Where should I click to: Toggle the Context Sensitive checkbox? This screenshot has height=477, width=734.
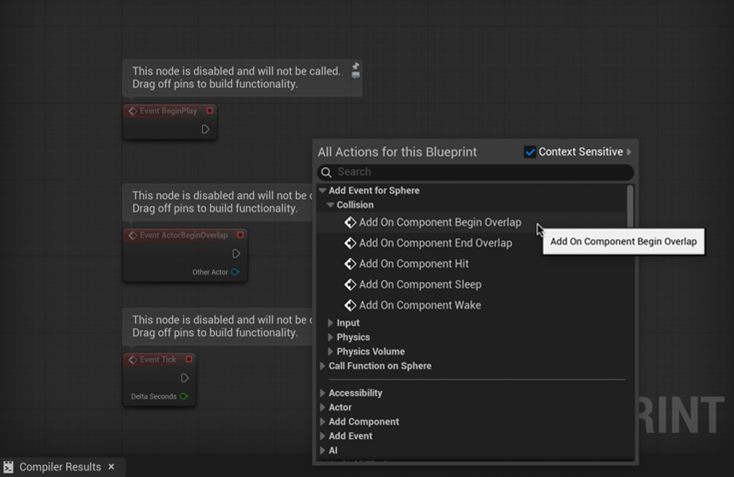[530, 152]
